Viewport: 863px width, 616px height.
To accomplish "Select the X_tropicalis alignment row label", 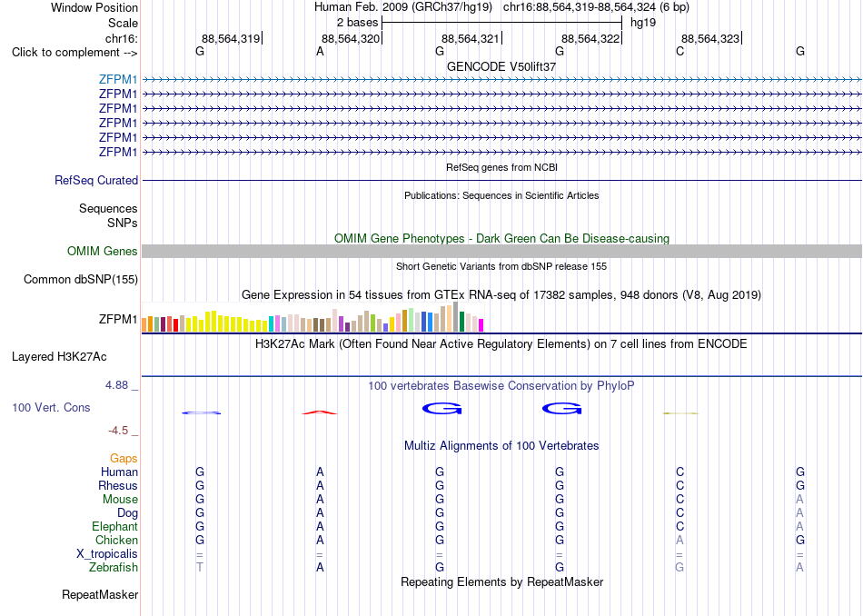I will 107,554.
